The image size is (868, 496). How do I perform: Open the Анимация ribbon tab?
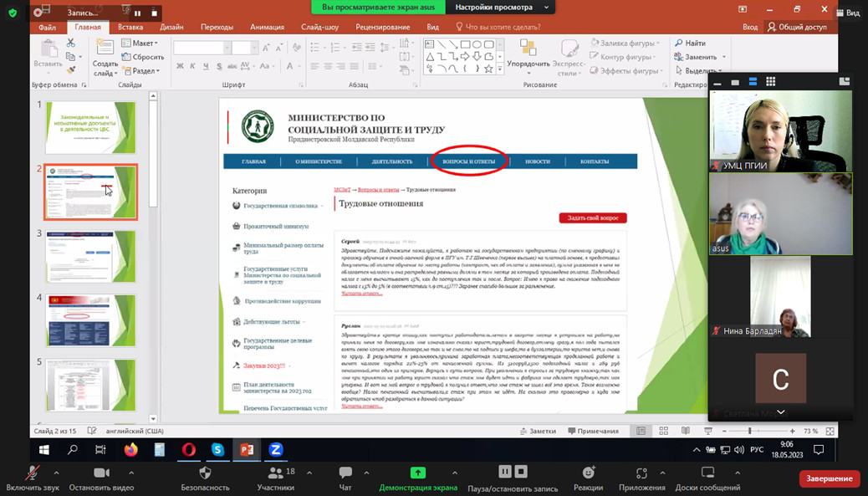pos(267,27)
